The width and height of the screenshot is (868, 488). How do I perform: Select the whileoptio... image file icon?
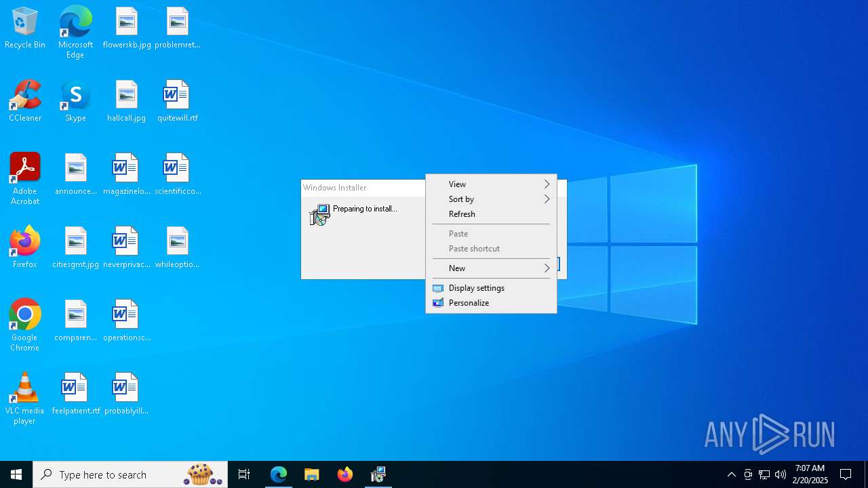coord(178,248)
